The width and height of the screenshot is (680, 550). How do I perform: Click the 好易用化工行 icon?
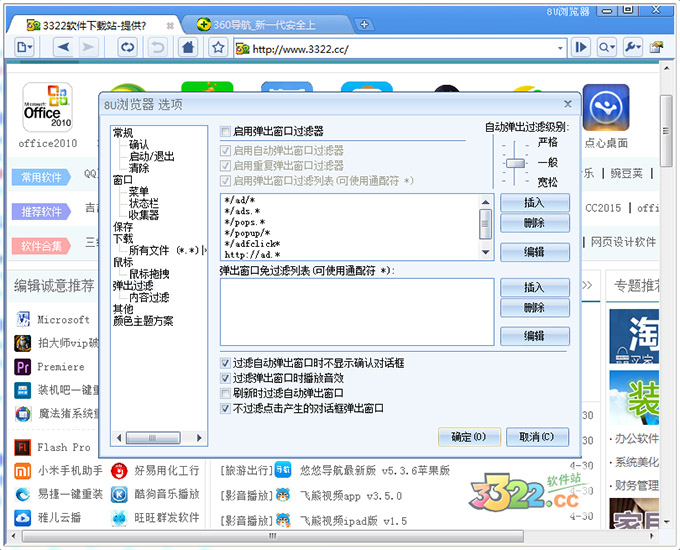pyautogui.click(x=119, y=471)
